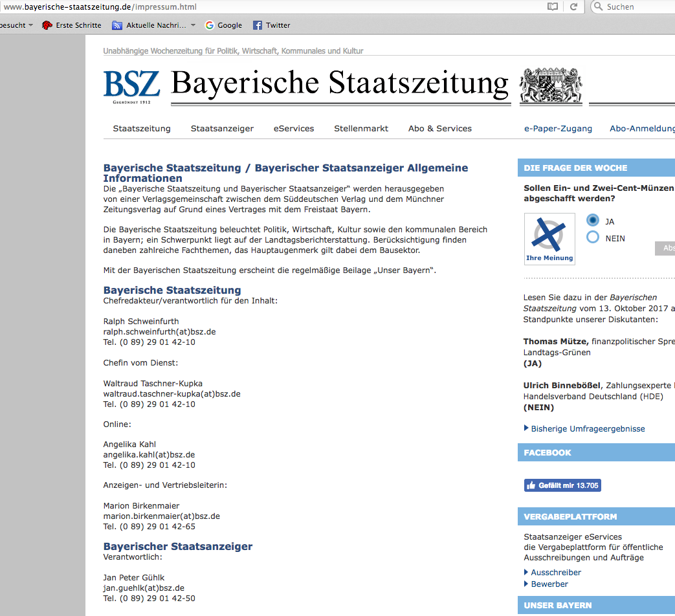This screenshot has height=616, width=675.
Task: Open the Abo-Anmeldung link
Action: 642,128
